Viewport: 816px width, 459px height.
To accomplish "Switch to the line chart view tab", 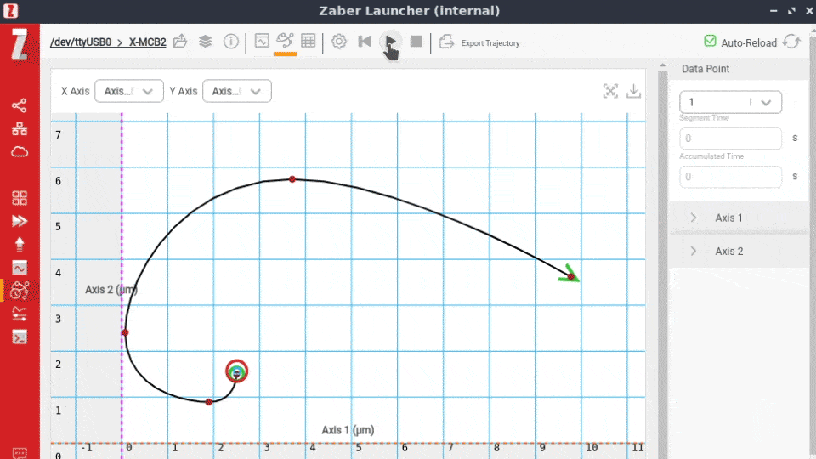I will (262, 42).
